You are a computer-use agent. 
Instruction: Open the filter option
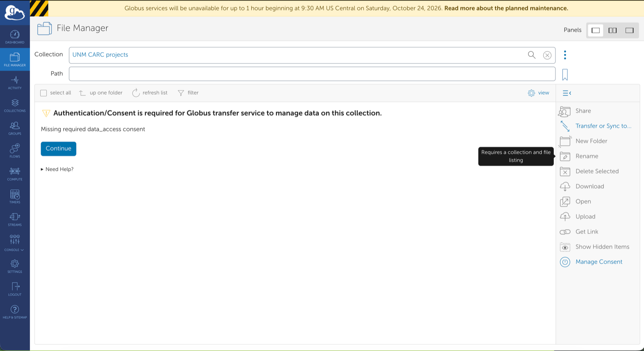tap(188, 93)
